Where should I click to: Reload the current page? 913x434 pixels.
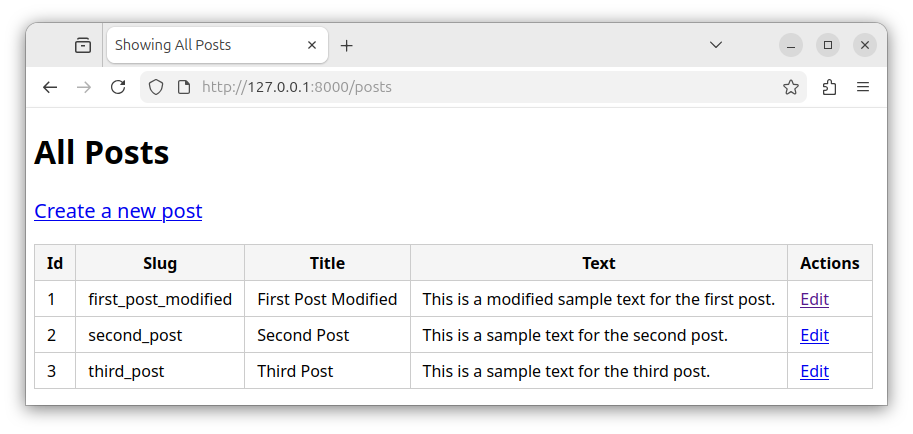tap(118, 87)
